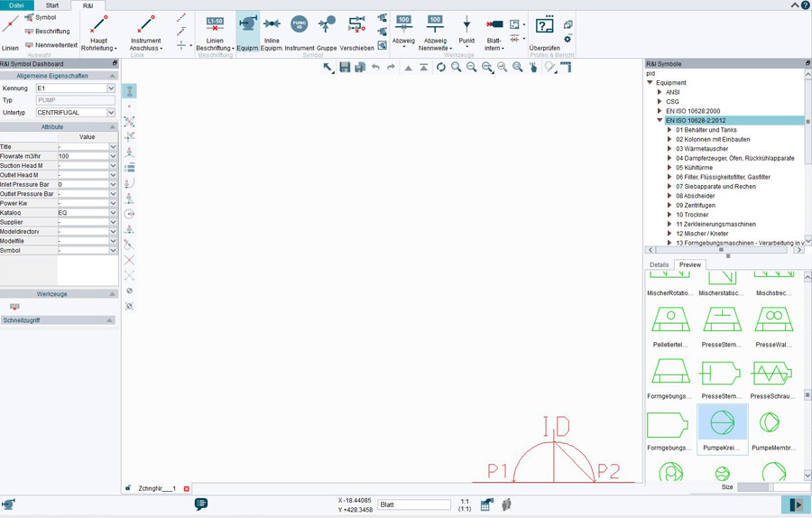Viewport: 812px width, 518px height.
Task: Select Symbol in the Auswahl group
Action: (40, 17)
